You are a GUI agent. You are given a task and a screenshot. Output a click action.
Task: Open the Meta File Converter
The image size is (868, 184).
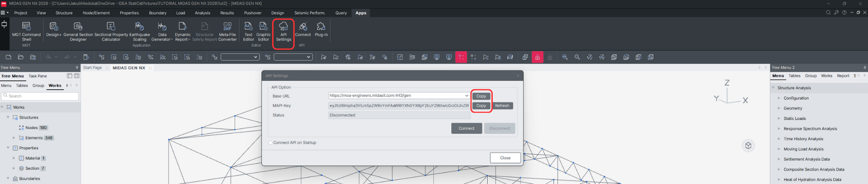tap(227, 31)
